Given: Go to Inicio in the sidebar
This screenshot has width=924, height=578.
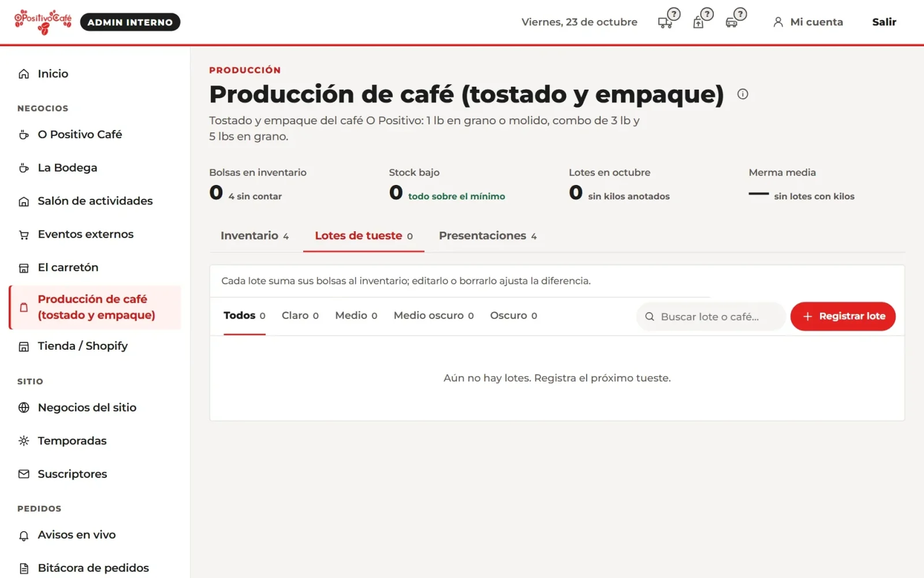Looking at the screenshot, I should point(95,73).
